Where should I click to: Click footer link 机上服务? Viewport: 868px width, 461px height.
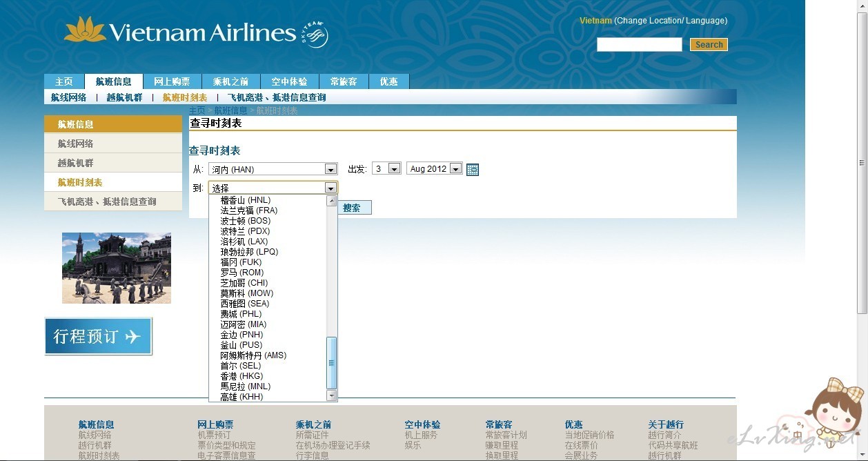click(421, 435)
